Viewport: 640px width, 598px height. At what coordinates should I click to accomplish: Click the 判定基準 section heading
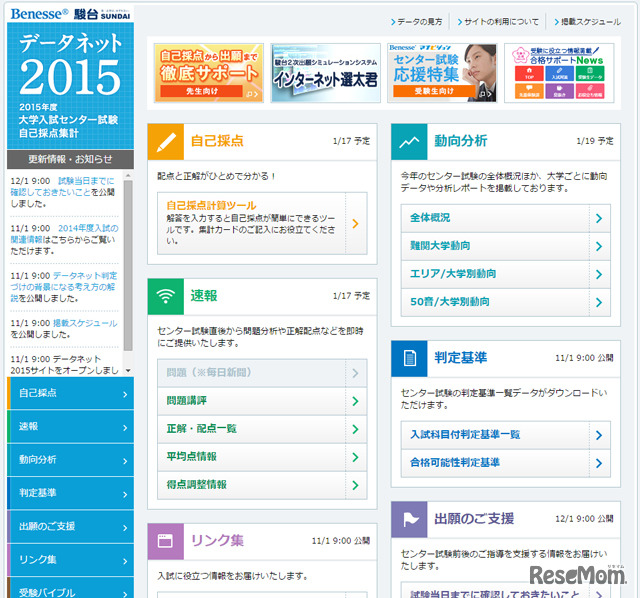[461, 358]
